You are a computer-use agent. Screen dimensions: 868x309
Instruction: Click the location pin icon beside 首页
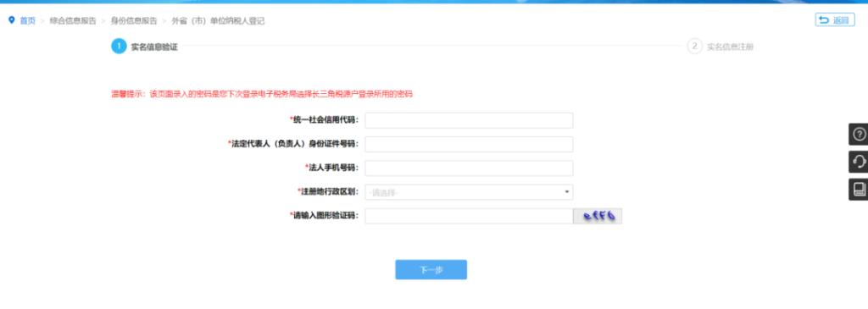[11, 20]
